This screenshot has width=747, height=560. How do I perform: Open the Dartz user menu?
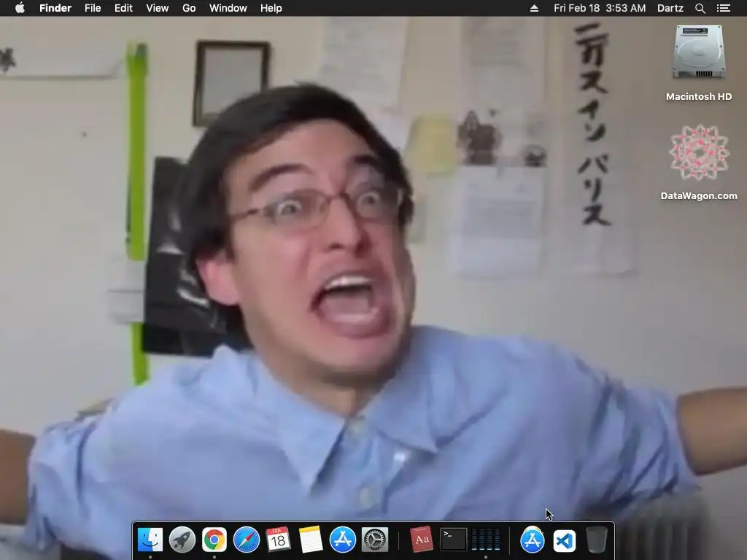tap(670, 8)
